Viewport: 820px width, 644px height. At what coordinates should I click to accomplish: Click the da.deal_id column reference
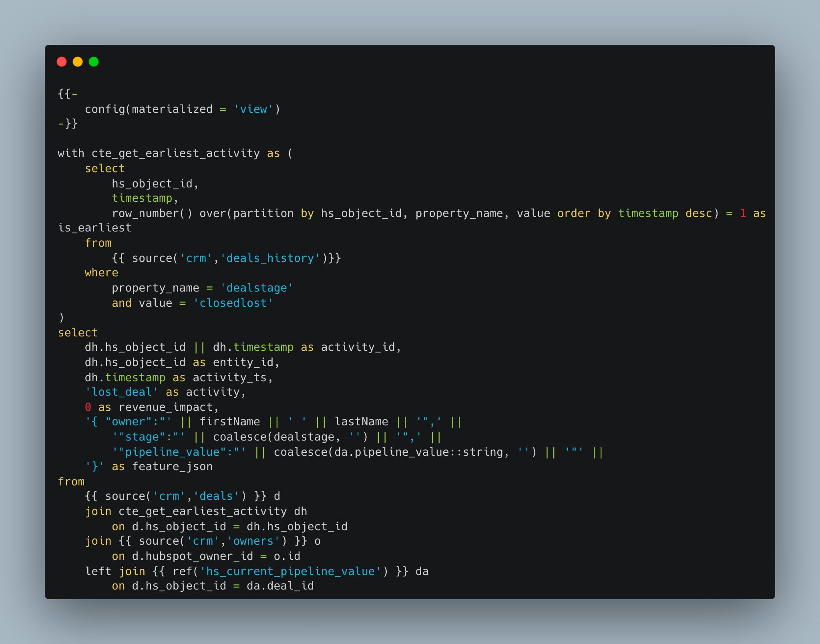[x=280, y=586]
